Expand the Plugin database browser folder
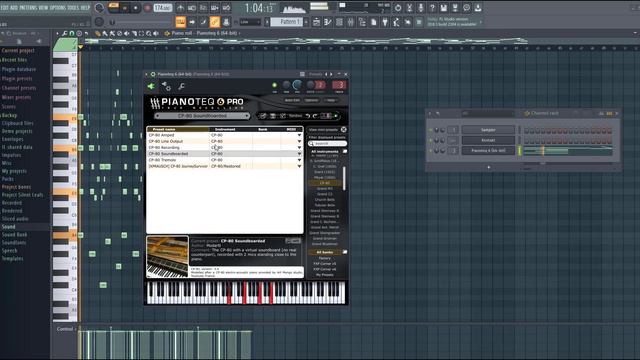The height and width of the screenshot is (360, 640). 19,69
